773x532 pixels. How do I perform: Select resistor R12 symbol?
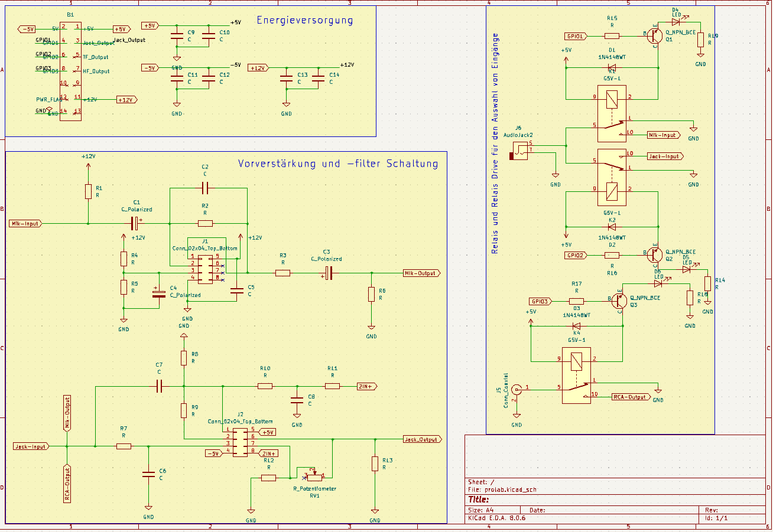268,478
